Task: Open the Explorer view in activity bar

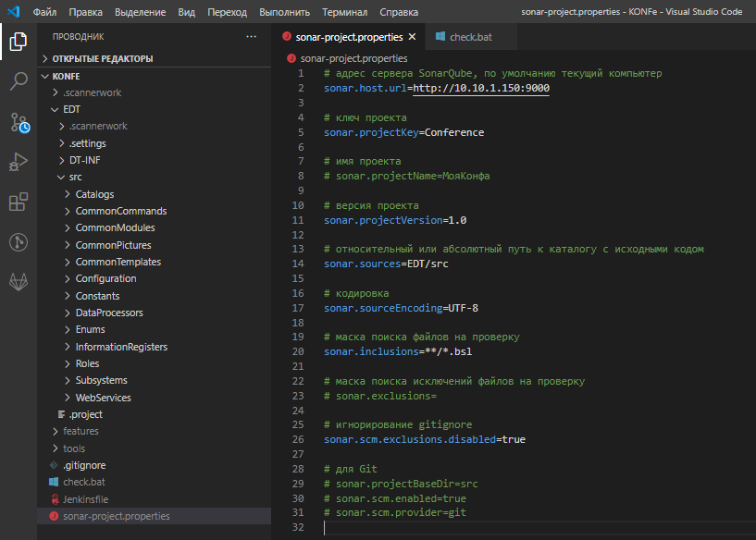Action: pyautogui.click(x=19, y=41)
